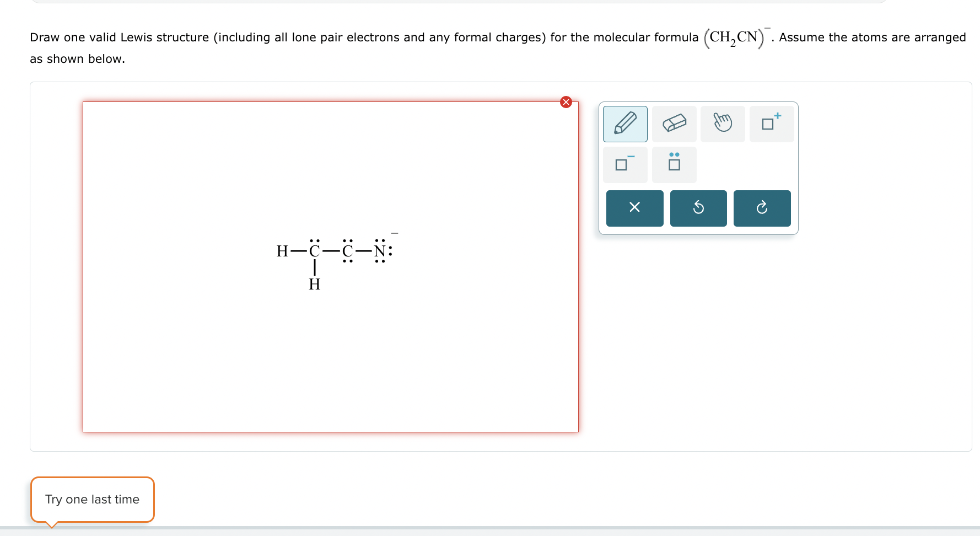The image size is (980, 536).
Task: Clear the drawing with the X button
Action: click(634, 208)
